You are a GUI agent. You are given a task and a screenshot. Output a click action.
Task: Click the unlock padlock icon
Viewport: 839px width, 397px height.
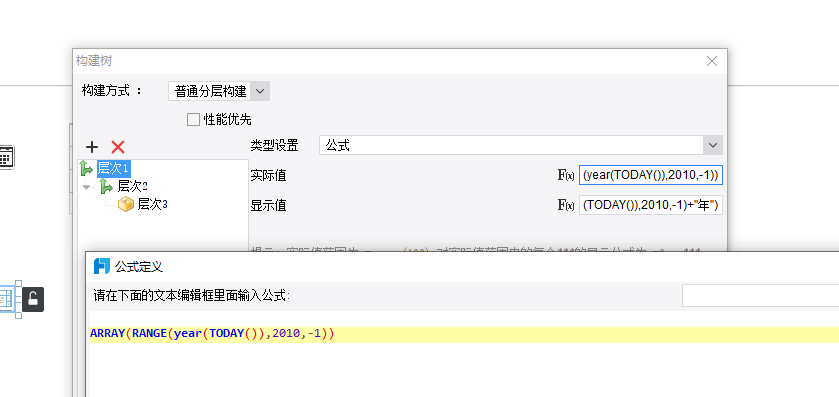coord(33,299)
